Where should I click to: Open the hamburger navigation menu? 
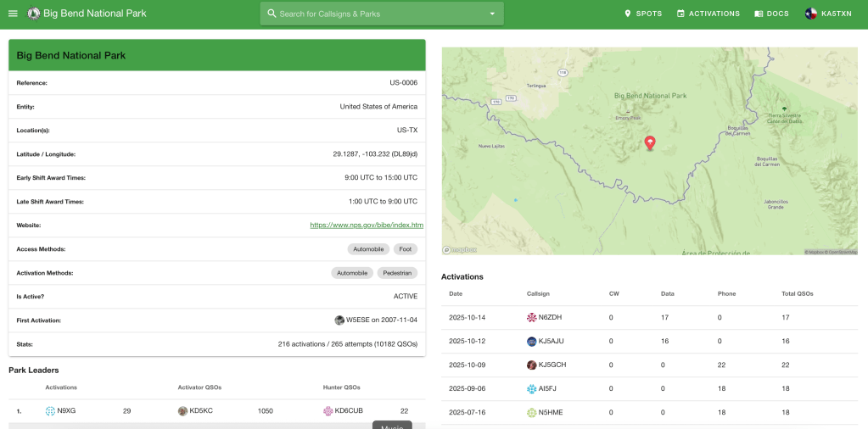pos(13,14)
